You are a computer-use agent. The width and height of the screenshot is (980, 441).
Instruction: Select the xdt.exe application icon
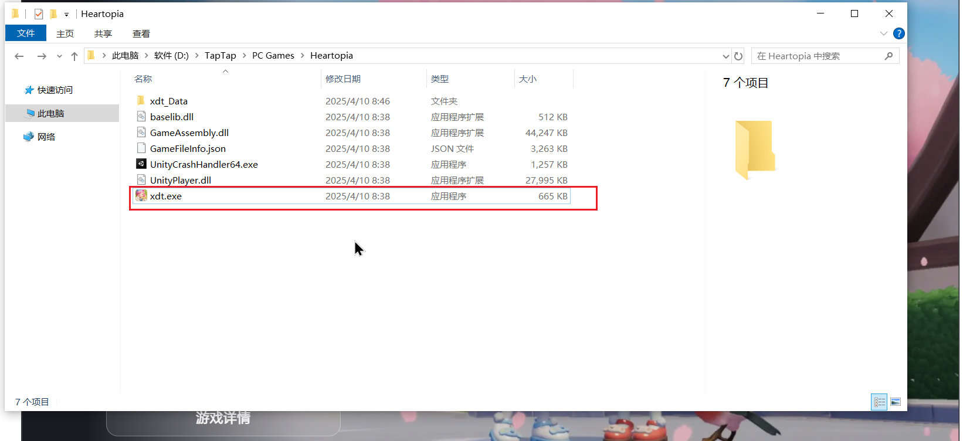coord(141,196)
